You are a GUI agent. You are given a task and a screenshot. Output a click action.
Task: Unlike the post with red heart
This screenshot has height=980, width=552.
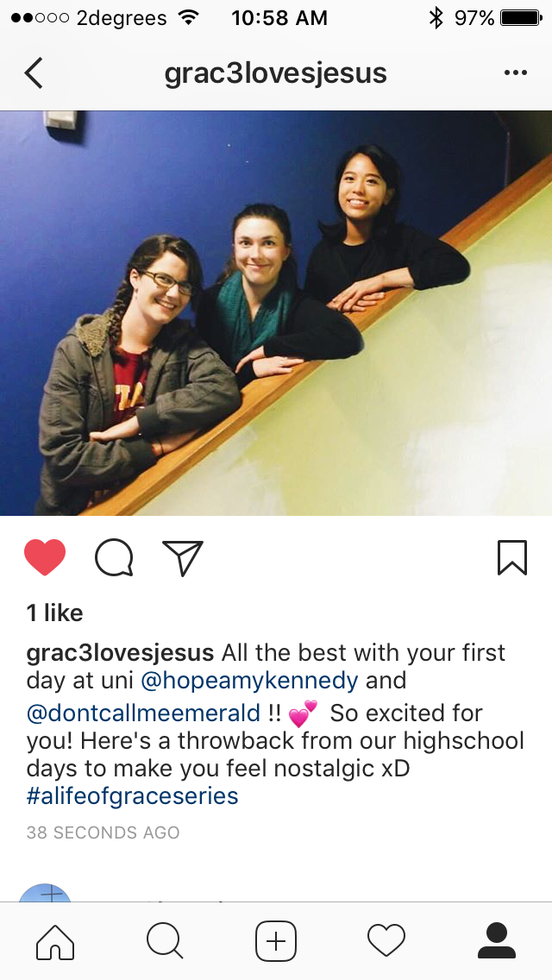pos(44,557)
